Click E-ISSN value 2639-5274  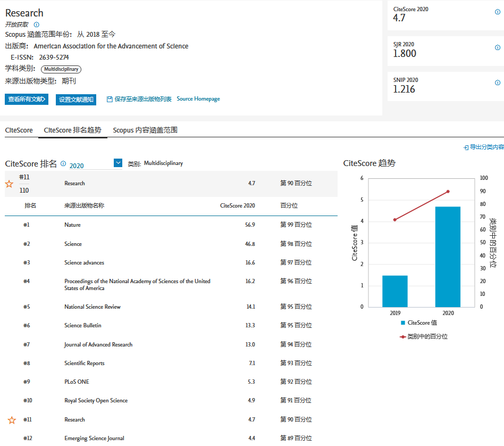click(x=54, y=57)
